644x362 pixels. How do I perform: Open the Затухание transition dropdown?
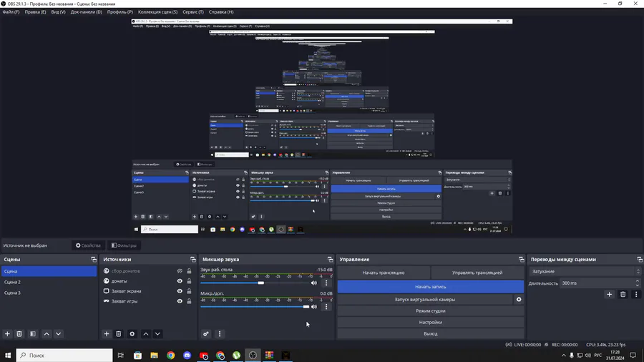(584, 271)
